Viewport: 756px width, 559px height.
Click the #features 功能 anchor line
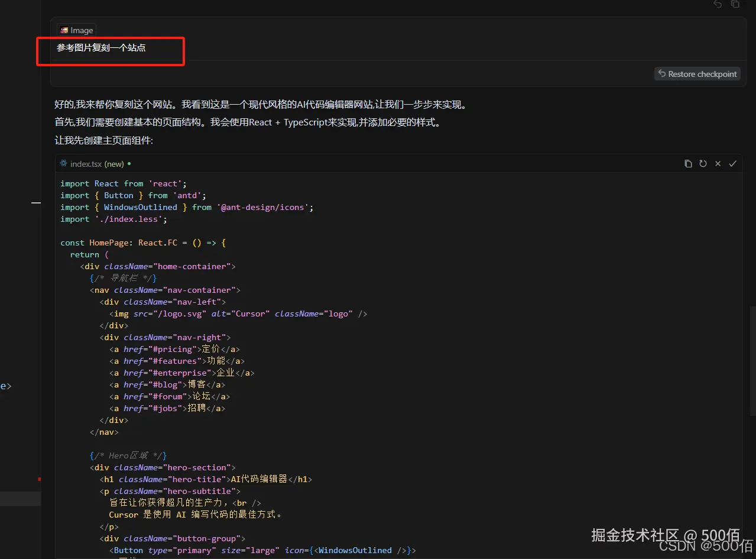coord(177,361)
